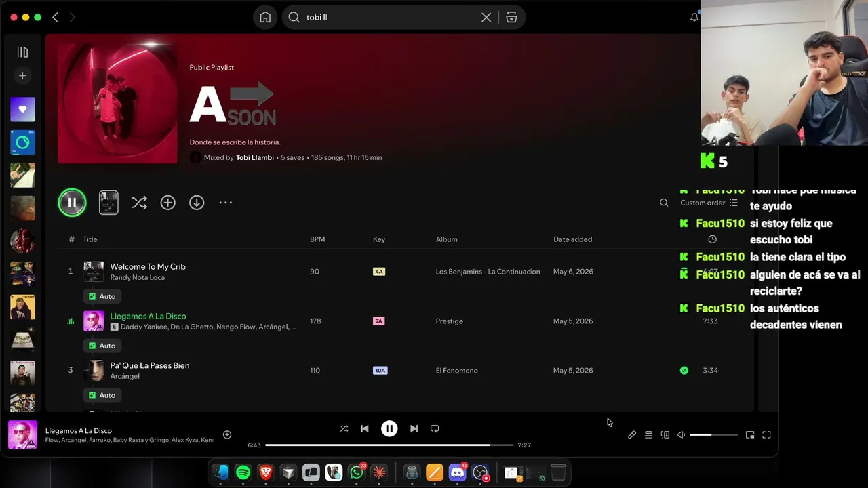Open the miniplayer
This screenshot has height=488, width=868.
(750, 435)
